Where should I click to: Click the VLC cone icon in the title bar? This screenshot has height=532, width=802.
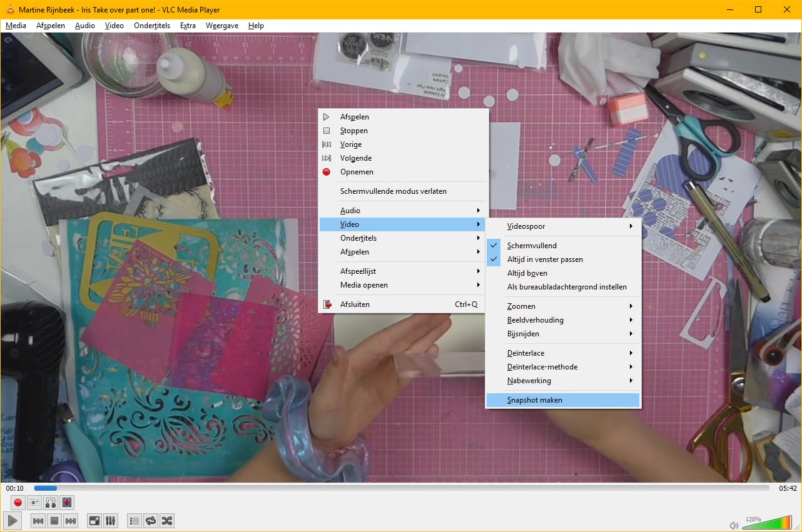10,9
